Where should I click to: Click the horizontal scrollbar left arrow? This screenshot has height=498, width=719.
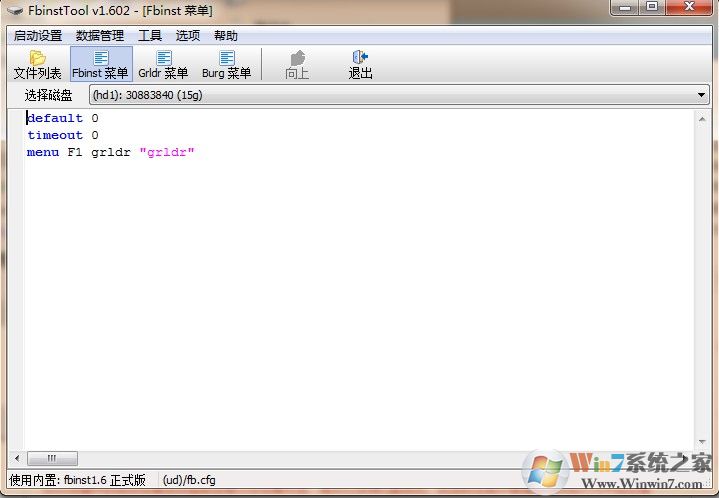click(x=17, y=458)
